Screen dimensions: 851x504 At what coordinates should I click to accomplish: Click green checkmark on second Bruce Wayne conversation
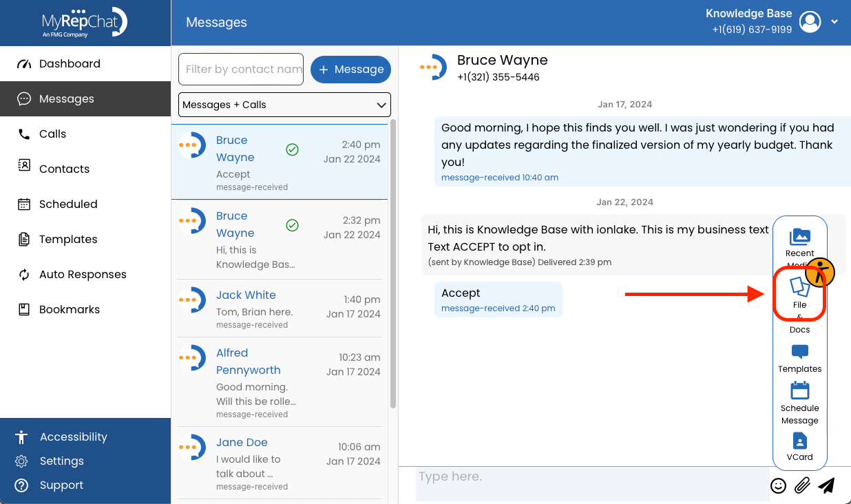coord(292,225)
